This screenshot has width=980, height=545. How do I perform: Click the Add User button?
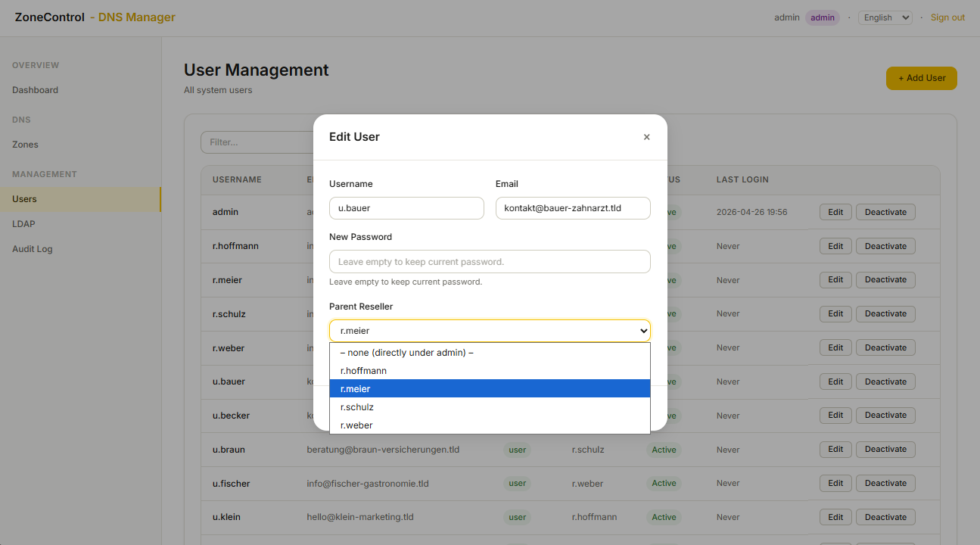point(922,78)
